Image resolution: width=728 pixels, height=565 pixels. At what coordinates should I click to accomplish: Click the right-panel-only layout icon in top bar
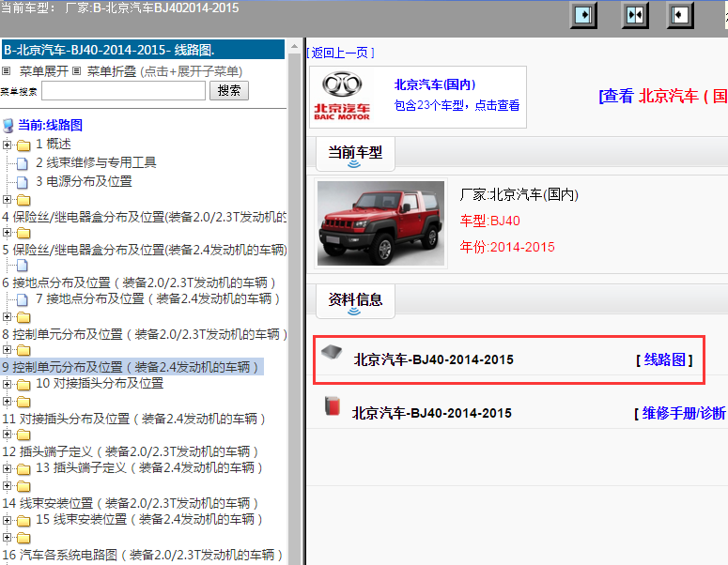point(680,15)
